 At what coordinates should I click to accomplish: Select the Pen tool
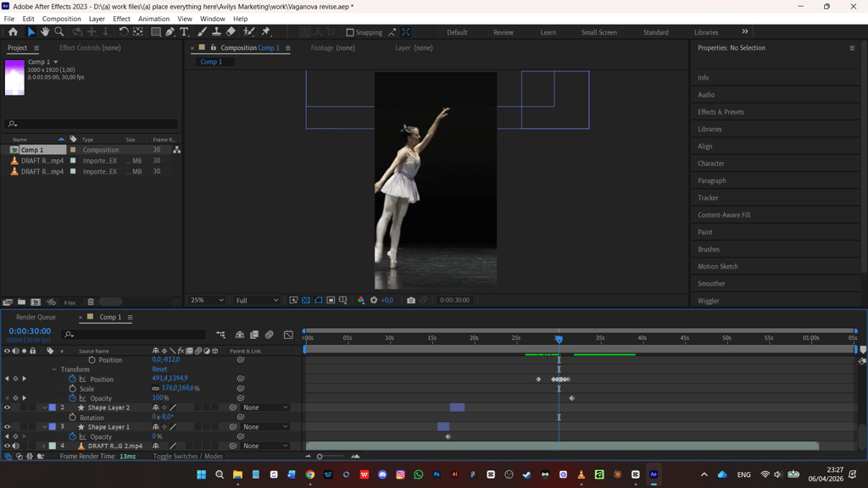coord(170,32)
